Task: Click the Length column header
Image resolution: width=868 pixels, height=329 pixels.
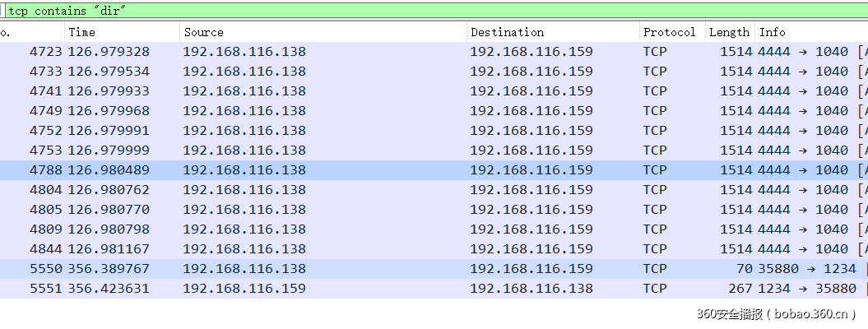Action: [729, 32]
